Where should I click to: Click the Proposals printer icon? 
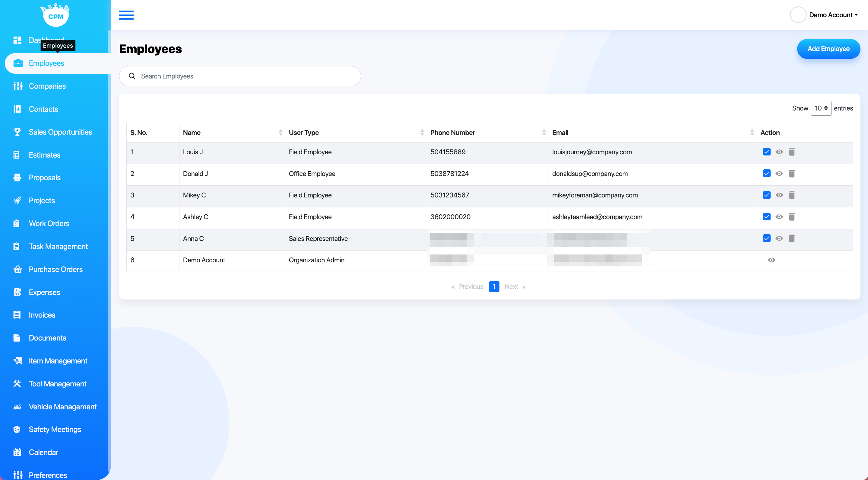coord(17,178)
